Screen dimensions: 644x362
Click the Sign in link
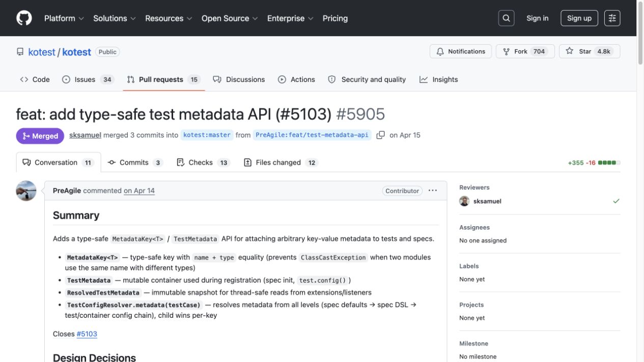(x=538, y=18)
